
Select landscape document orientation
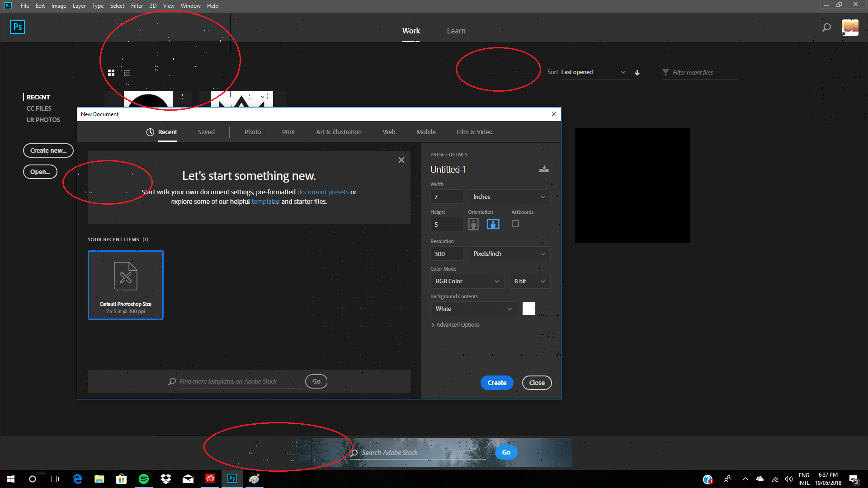492,224
